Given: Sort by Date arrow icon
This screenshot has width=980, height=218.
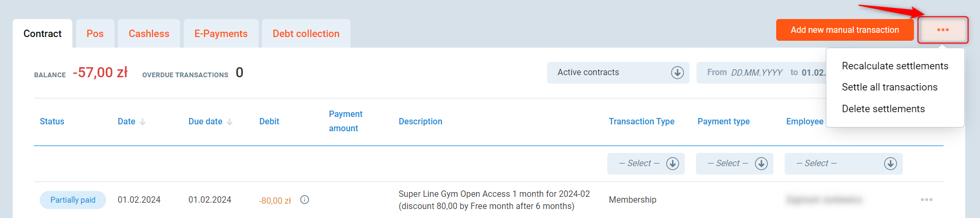Looking at the screenshot, I should [143, 122].
